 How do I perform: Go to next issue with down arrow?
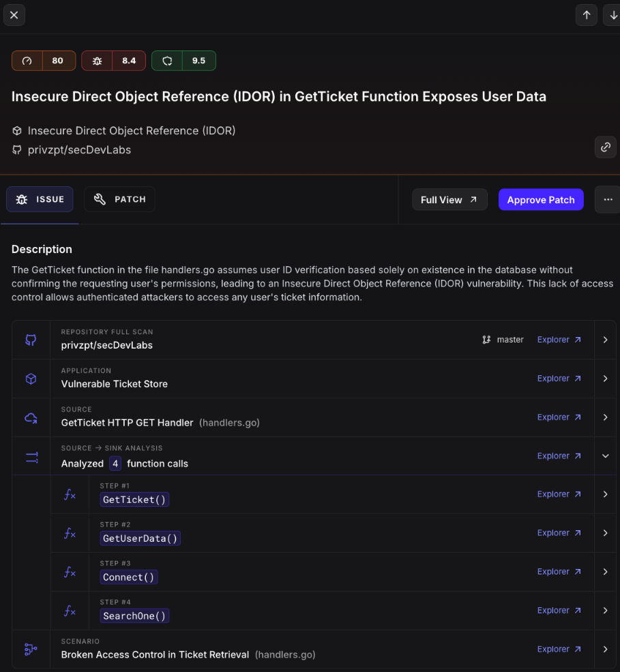[611, 15]
